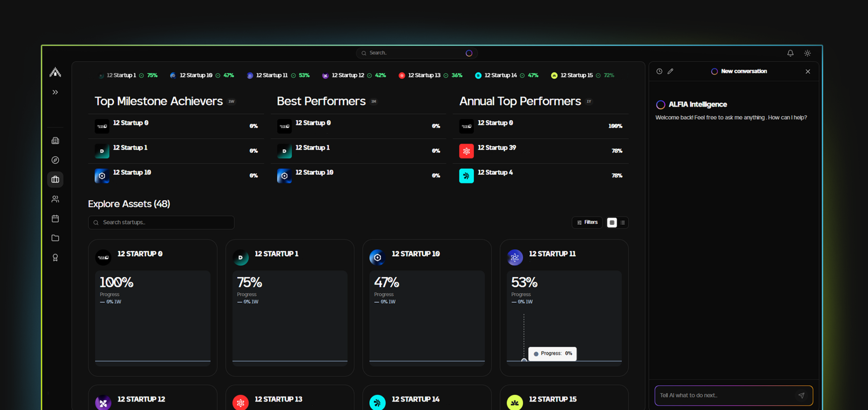Open the briefcase portfolio sidebar icon

55,180
